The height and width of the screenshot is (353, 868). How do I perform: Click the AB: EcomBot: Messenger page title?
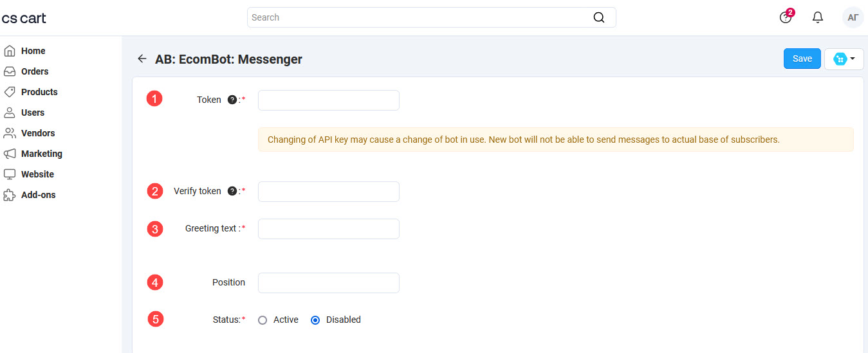[228, 59]
